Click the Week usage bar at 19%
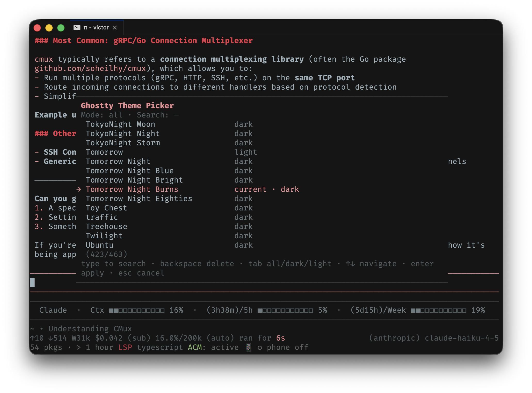Screen dimensions: 532x393 (x=439, y=310)
